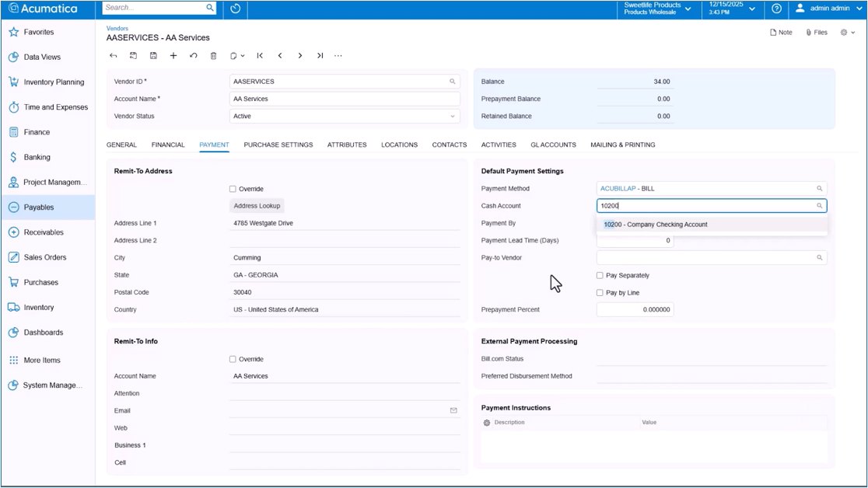Undo changes with the revert arrow icon
This screenshot has width=868, height=488.
click(194, 55)
